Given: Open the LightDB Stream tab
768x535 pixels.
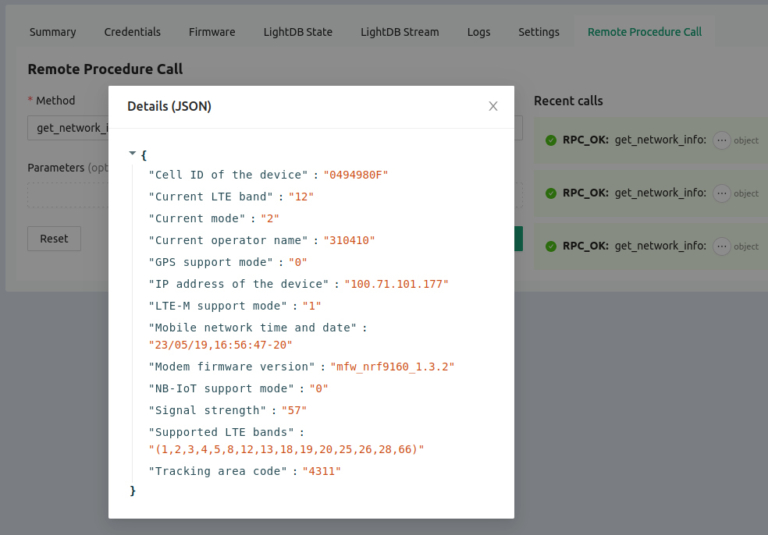Looking at the screenshot, I should (x=400, y=32).
